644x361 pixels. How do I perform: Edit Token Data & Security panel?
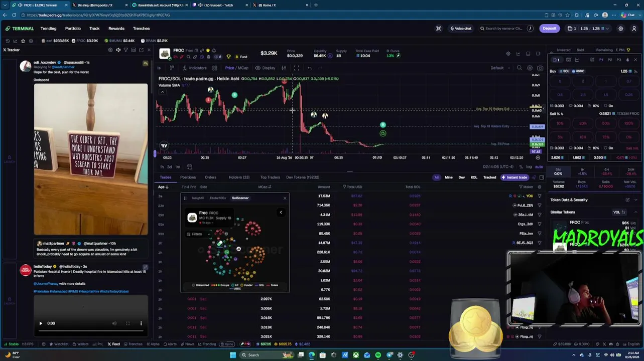[627, 200]
